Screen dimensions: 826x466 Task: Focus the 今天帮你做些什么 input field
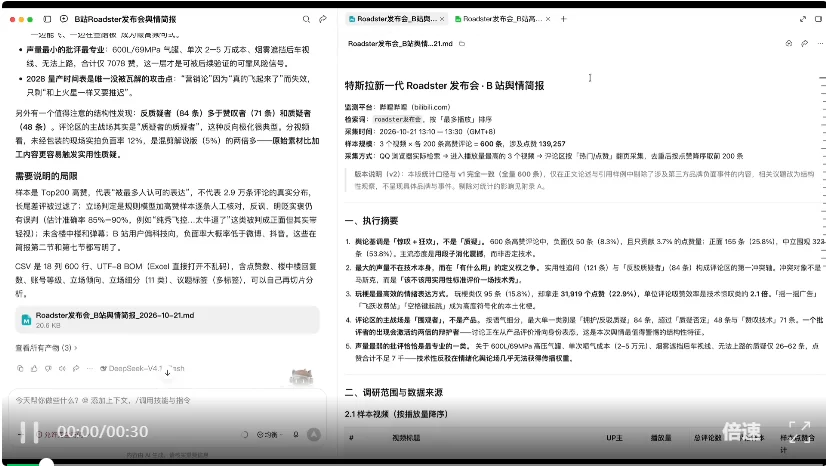(x=167, y=401)
